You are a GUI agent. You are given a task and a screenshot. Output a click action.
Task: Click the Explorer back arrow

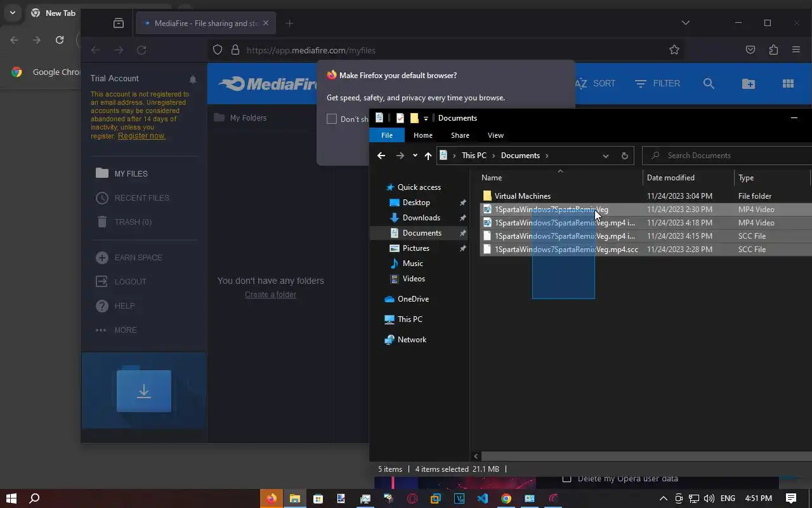[x=381, y=156]
